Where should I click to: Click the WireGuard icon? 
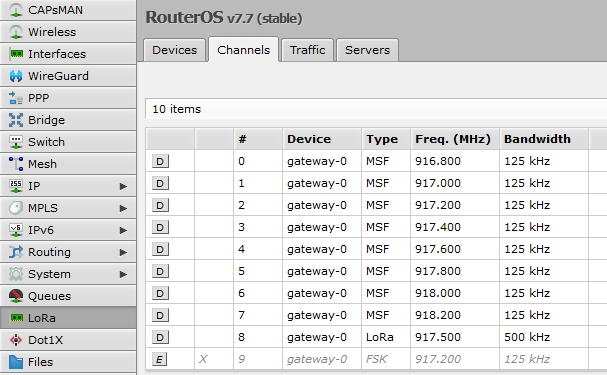click(16, 76)
